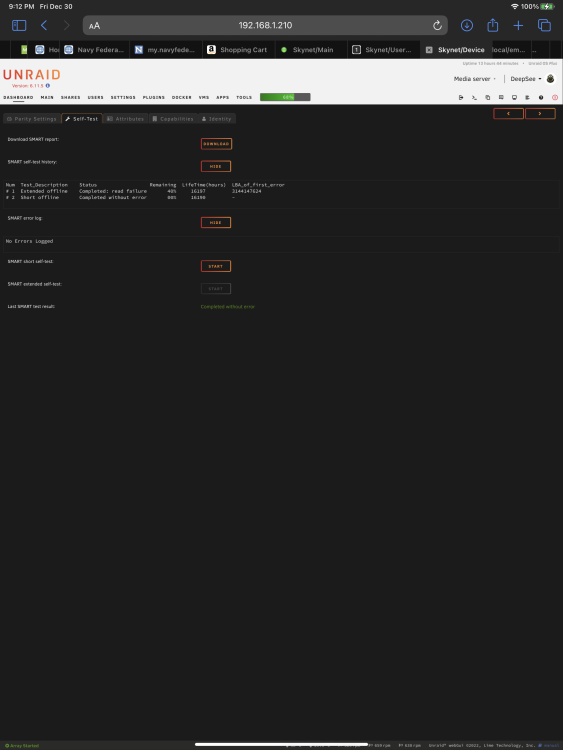
Task: Expand the DeepSee user dropdown
Action: (x=526, y=79)
